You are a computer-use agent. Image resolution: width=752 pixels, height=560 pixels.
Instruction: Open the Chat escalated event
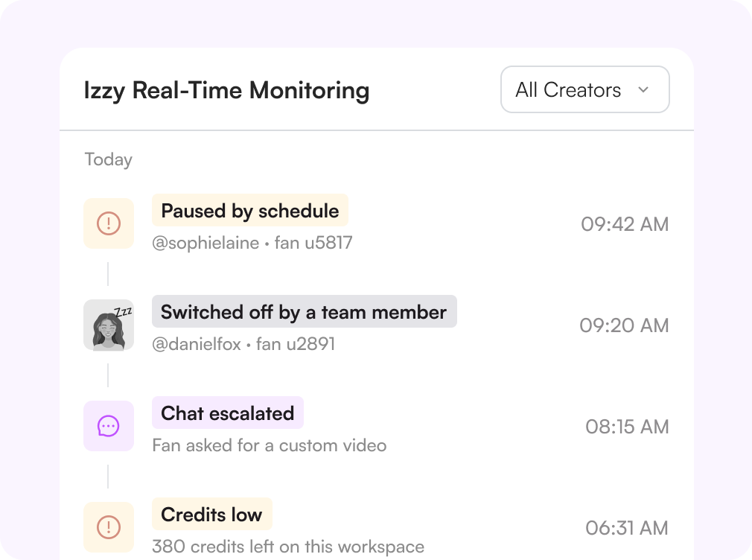coord(227,413)
